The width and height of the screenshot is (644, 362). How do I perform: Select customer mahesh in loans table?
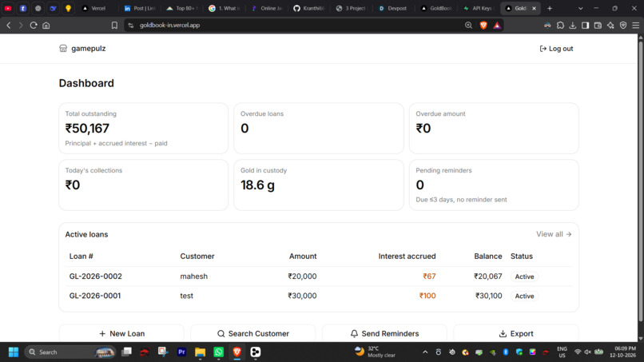[194, 276]
